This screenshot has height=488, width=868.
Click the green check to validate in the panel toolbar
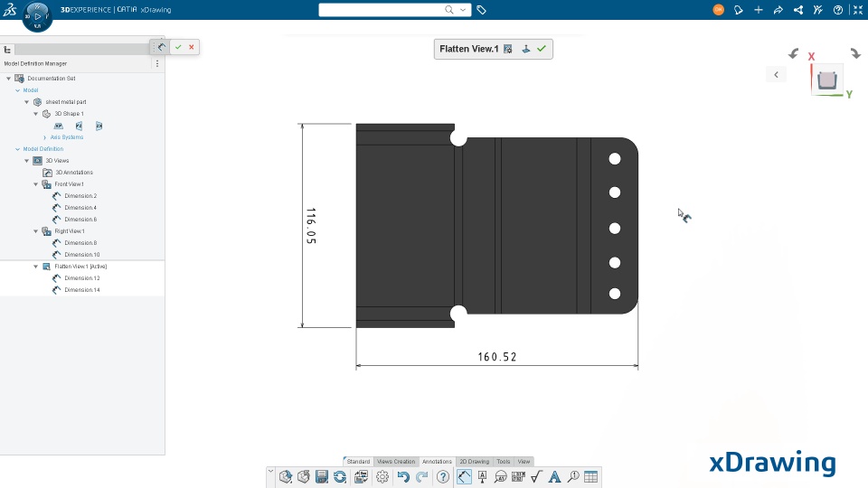[178, 47]
